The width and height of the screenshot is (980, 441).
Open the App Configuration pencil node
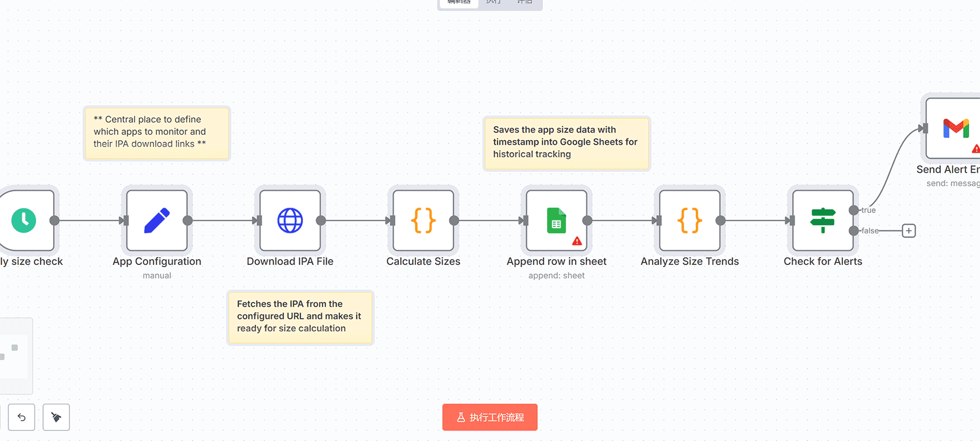click(157, 220)
